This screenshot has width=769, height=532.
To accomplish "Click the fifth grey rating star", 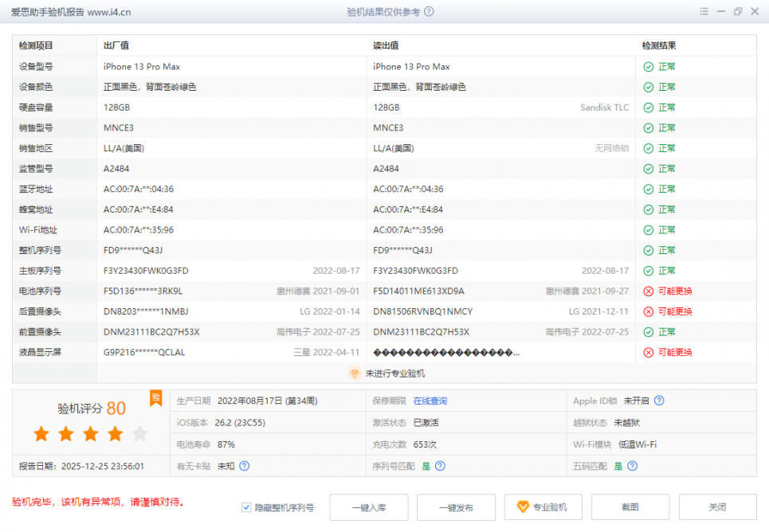I will tap(139, 434).
